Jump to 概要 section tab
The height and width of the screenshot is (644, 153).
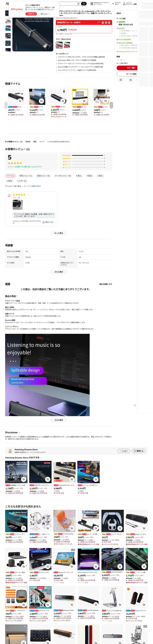[35, 142]
